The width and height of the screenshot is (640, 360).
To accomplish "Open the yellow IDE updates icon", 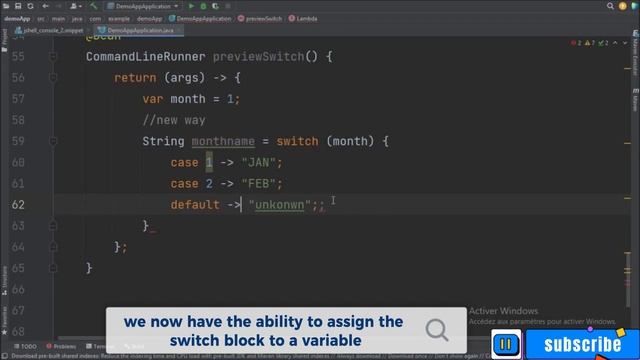I will coord(622,6).
